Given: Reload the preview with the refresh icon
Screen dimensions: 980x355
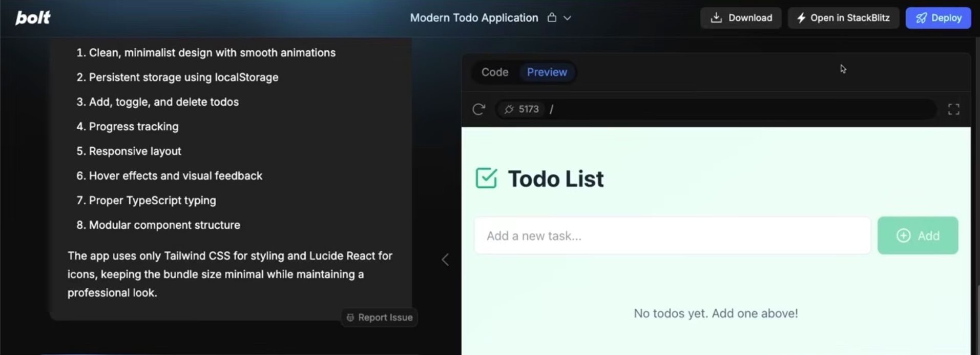Looking at the screenshot, I should 478,109.
